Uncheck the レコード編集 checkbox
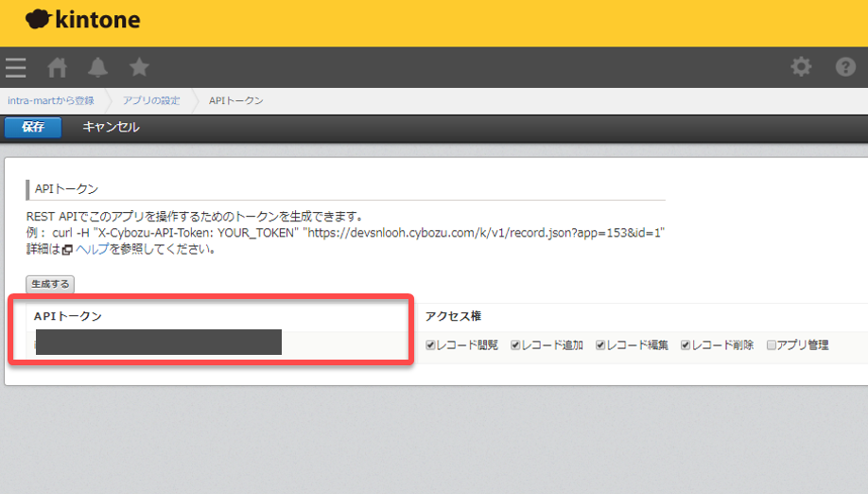The height and width of the screenshot is (494, 868). coord(600,345)
